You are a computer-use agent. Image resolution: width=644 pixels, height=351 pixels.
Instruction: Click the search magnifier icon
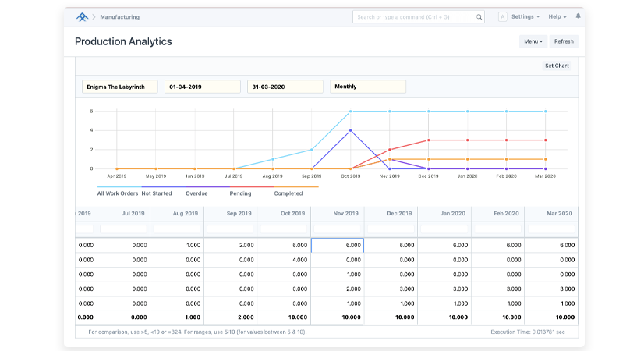479,17
